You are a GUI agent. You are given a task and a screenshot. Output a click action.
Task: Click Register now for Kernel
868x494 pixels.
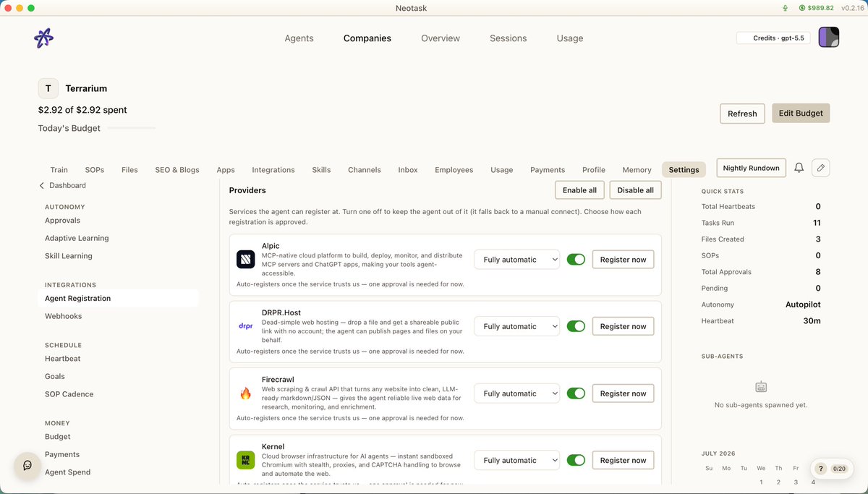(623, 460)
